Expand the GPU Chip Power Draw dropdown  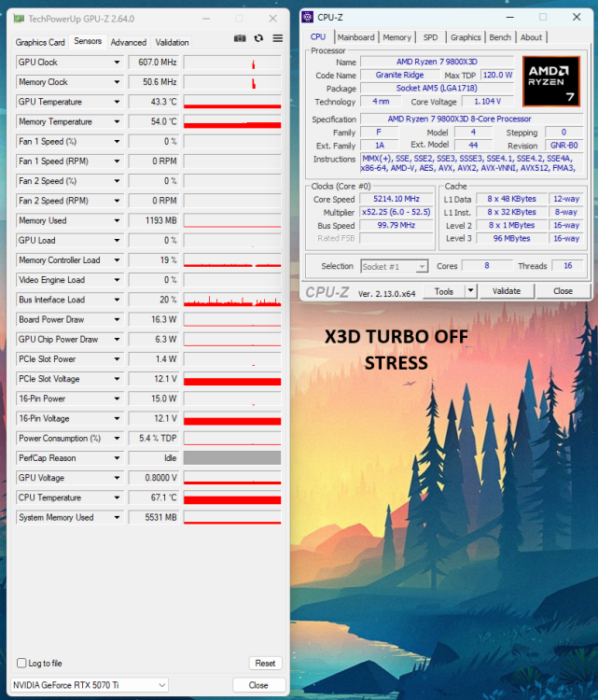pyautogui.click(x=117, y=340)
